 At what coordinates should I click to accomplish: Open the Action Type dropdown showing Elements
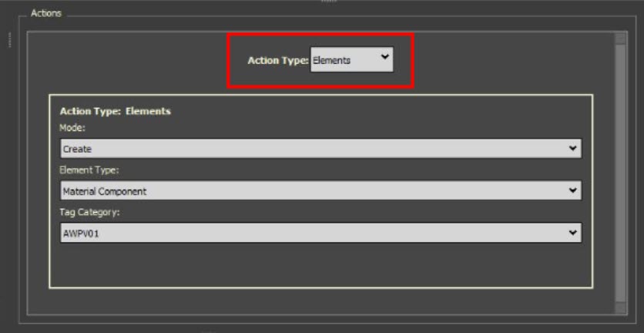point(351,59)
